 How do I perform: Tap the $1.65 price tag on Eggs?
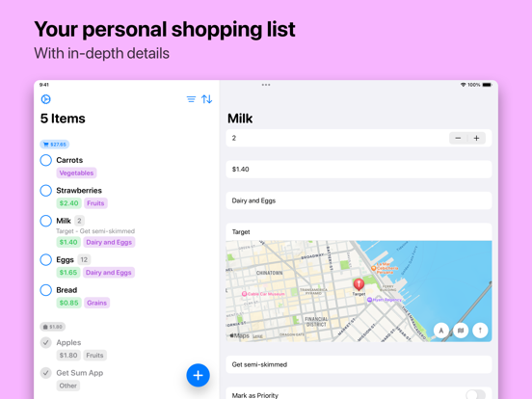(x=68, y=273)
